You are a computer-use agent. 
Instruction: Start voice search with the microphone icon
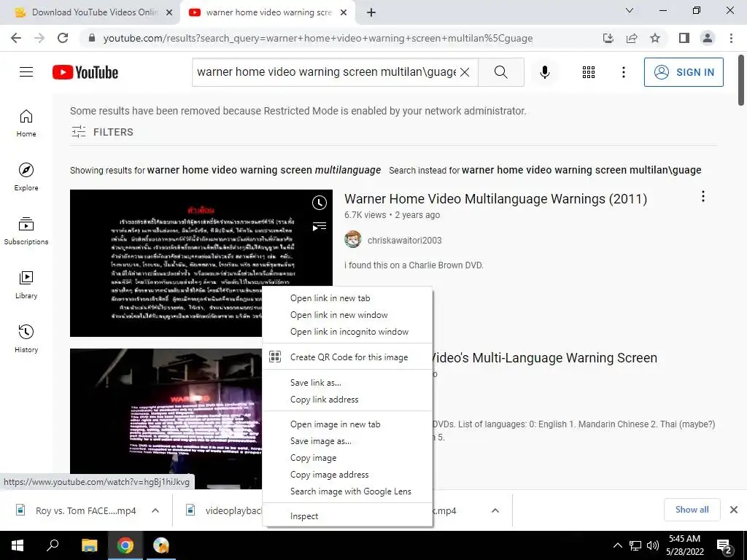point(544,72)
